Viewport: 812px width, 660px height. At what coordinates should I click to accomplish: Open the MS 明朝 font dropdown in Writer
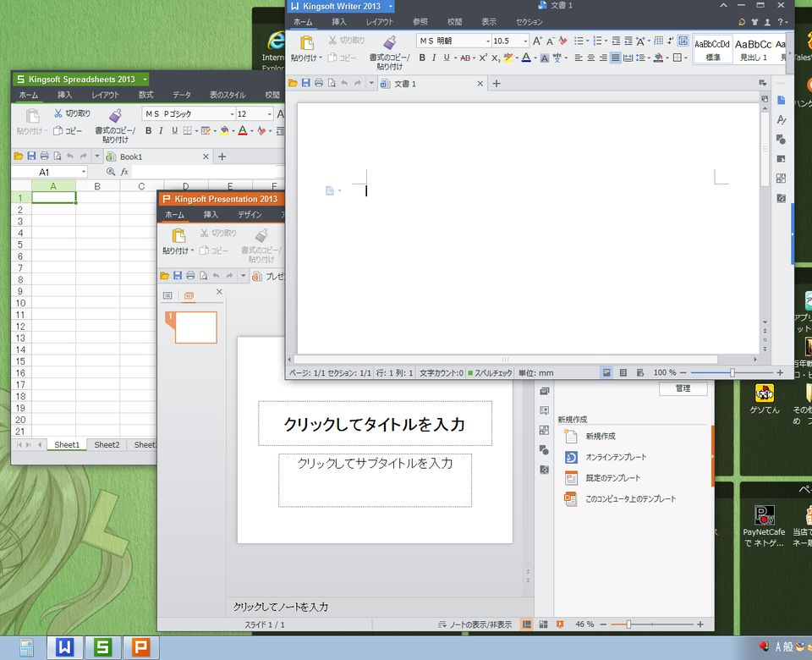(x=488, y=41)
